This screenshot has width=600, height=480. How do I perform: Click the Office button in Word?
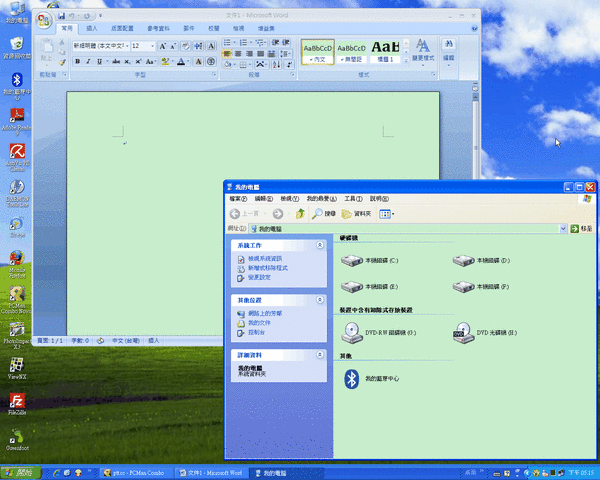44,20
